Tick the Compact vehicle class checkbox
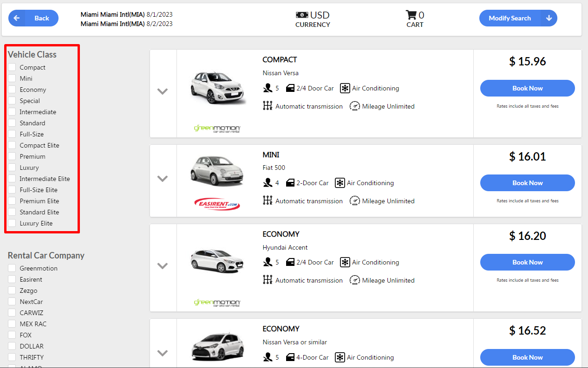This screenshot has height=368, width=588. [12, 67]
